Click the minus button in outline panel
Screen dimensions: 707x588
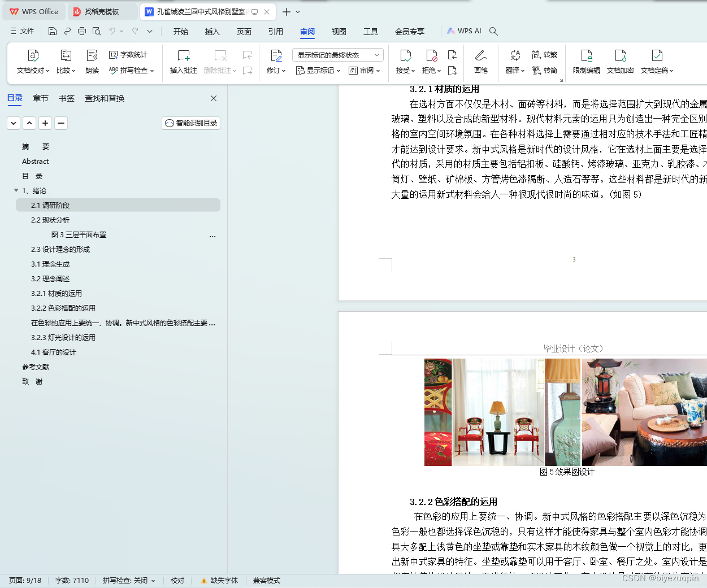[x=61, y=123]
